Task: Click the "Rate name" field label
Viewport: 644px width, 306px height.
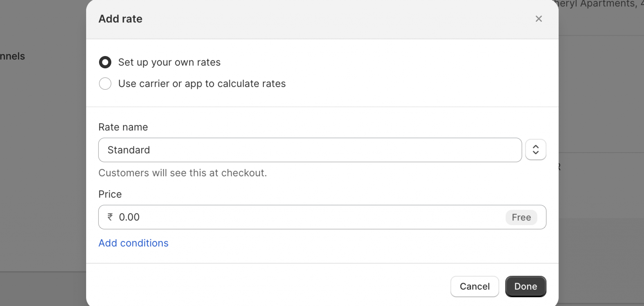Action: click(123, 127)
